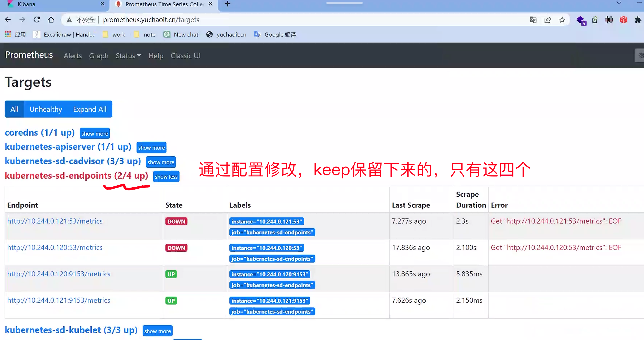Open the extensions puzzle icon
Viewport: 644px width, 340px height.
pyautogui.click(x=638, y=20)
